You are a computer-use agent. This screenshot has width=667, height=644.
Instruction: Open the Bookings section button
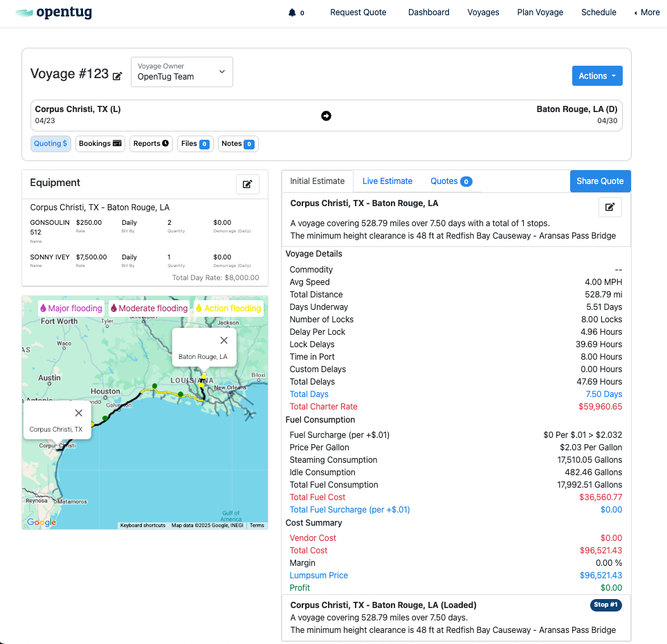[100, 144]
